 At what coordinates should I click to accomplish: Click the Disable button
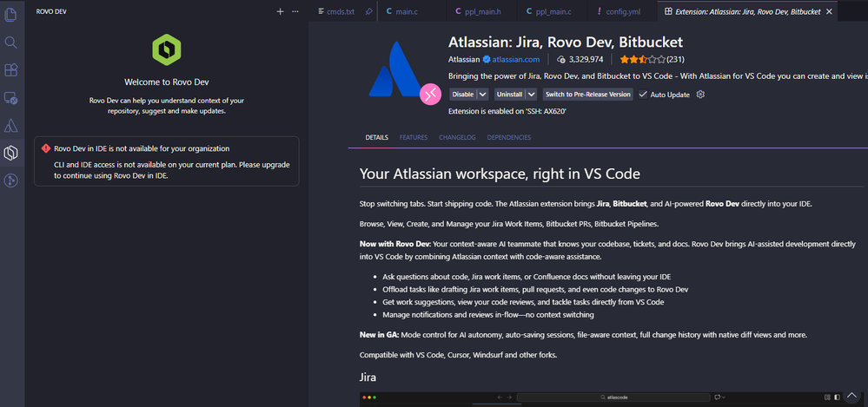(463, 95)
